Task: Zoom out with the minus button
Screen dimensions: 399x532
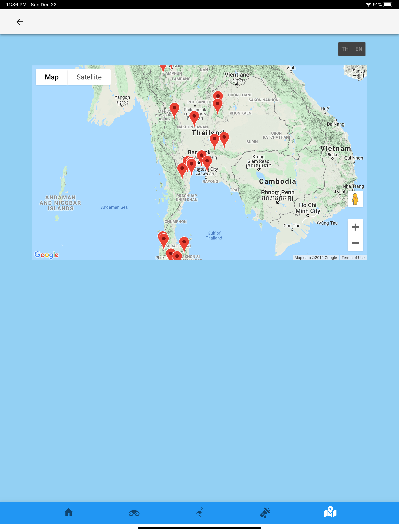Action: point(355,243)
